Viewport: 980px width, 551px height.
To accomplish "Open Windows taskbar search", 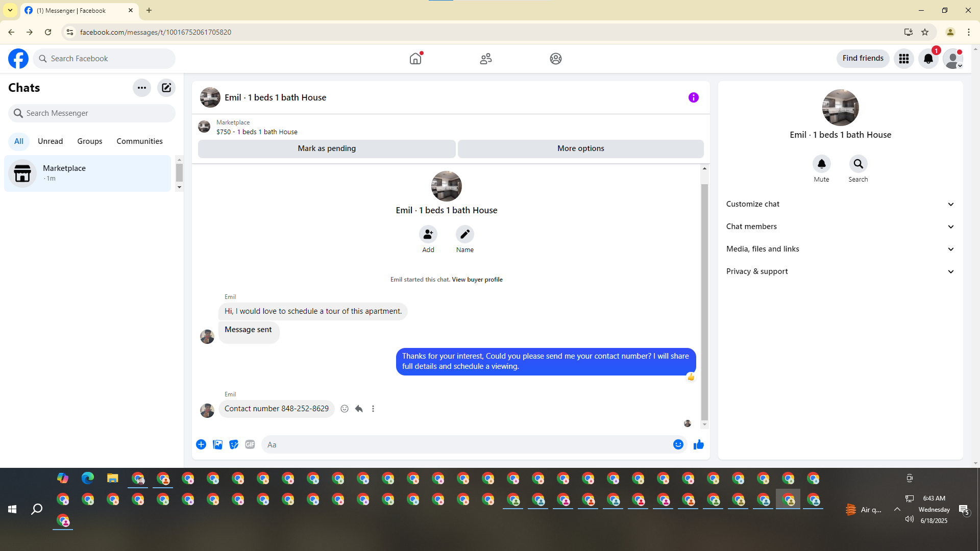I will 37,509.
